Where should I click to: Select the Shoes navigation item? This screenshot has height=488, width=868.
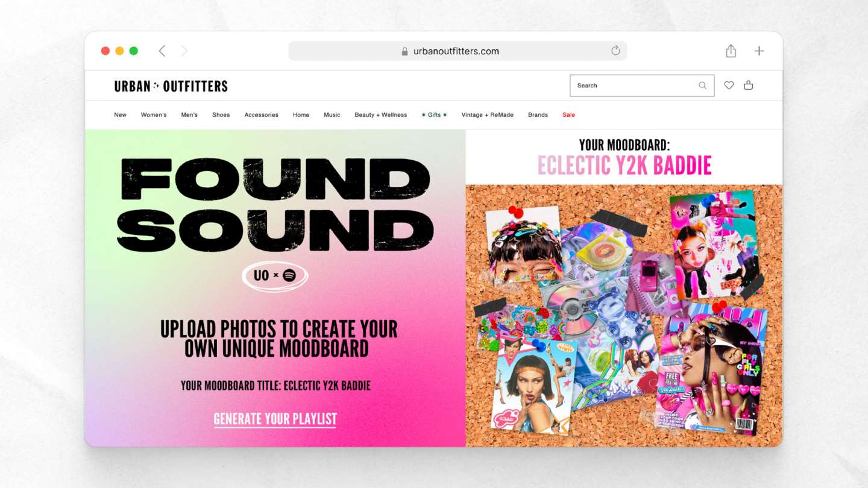[x=221, y=115]
